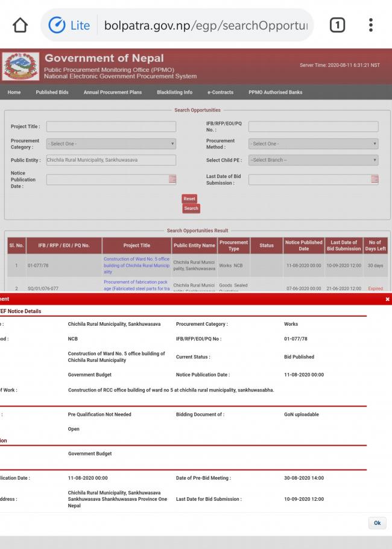Expand the Procurement Method dropdown

click(313, 144)
